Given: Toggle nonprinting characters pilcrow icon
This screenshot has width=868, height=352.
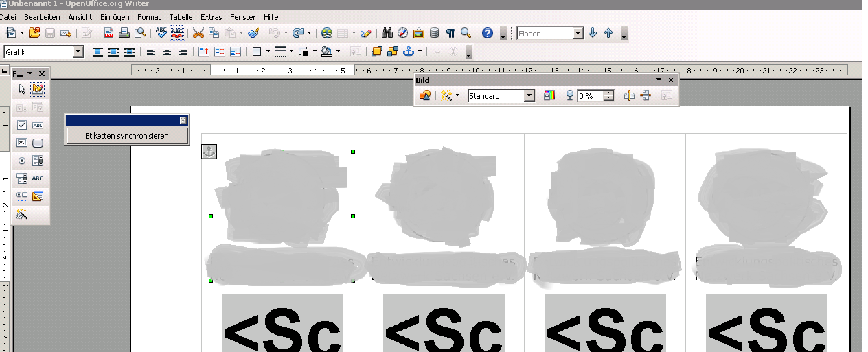Looking at the screenshot, I should (x=450, y=33).
